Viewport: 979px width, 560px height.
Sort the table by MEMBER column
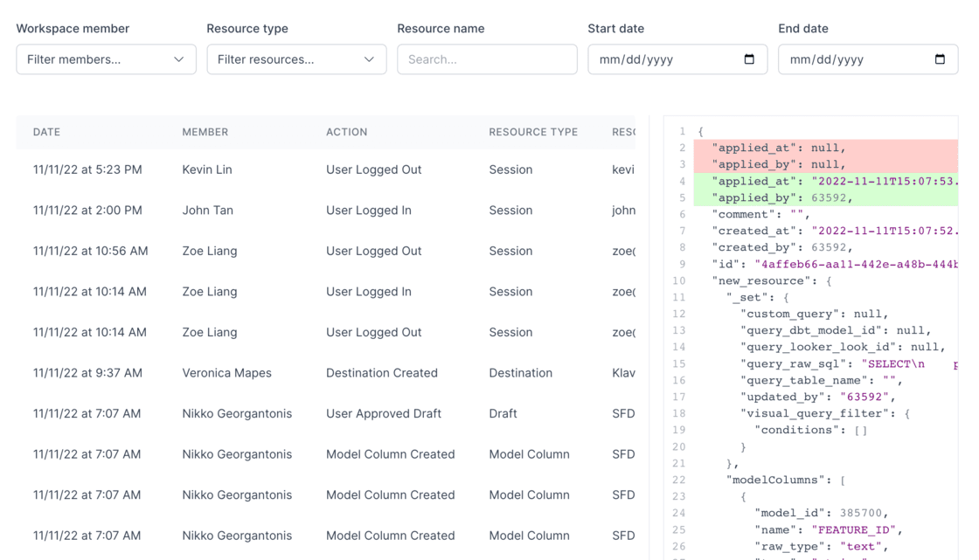pos(205,132)
